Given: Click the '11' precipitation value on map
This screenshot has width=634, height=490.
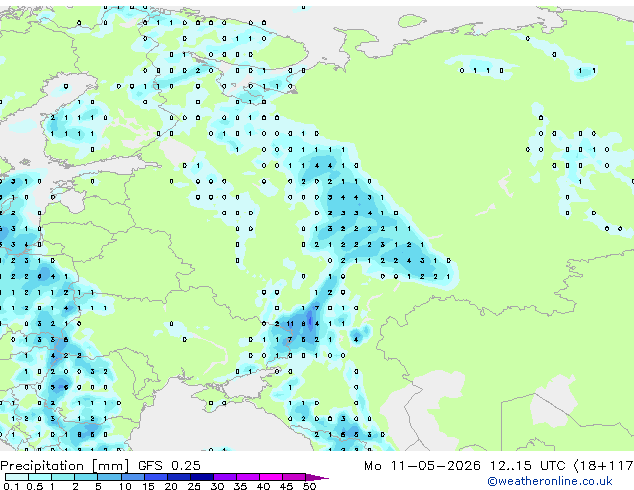Looking at the screenshot, I should tap(290, 323).
